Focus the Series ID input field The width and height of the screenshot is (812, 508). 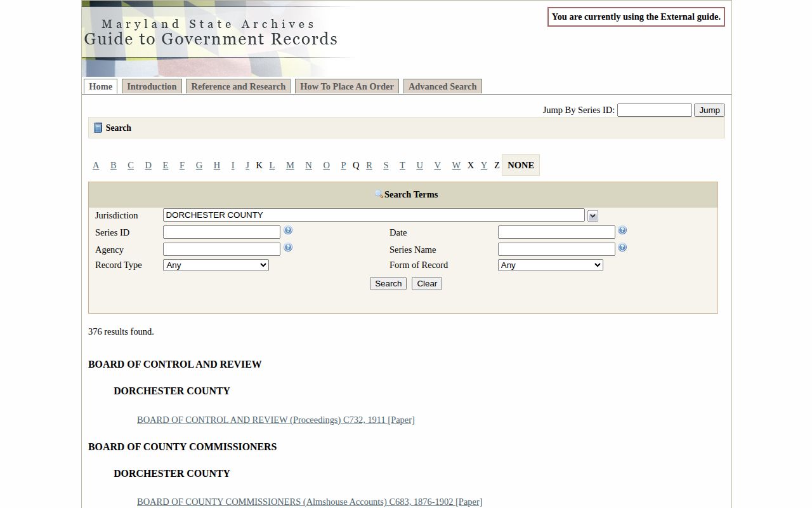pos(221,232)
